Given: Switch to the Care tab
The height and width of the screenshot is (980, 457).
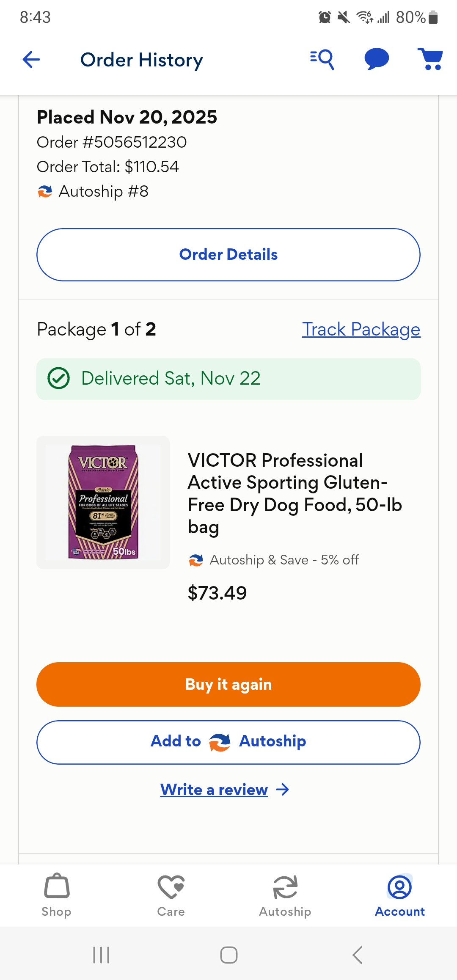Looking at the screenshot, I should (x=171, y=895).
